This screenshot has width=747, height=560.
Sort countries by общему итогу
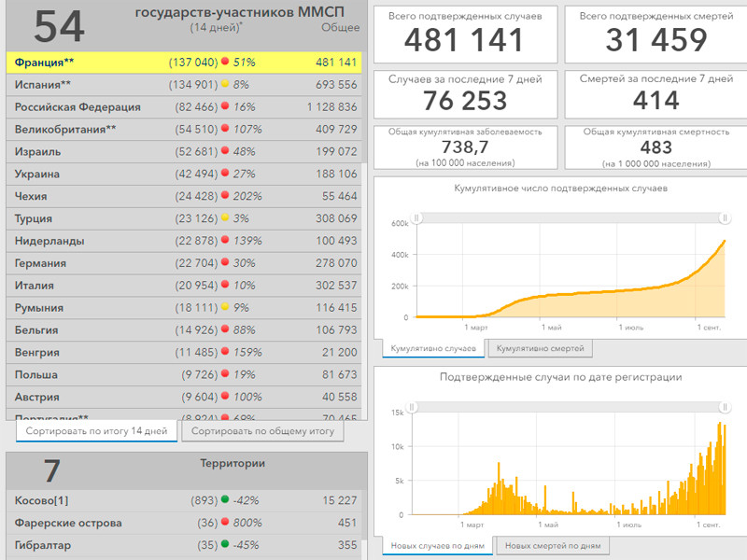coord(262,432)
